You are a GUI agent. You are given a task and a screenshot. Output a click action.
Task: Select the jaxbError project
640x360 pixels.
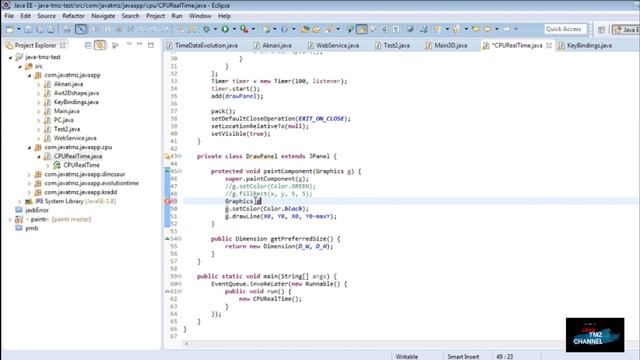coord(37,210)
